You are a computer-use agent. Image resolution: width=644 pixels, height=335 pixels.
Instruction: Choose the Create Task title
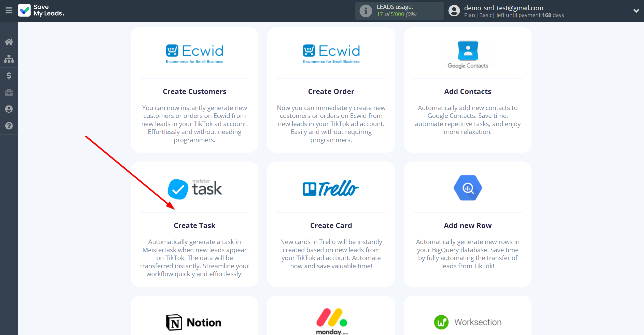pos(194,225)
